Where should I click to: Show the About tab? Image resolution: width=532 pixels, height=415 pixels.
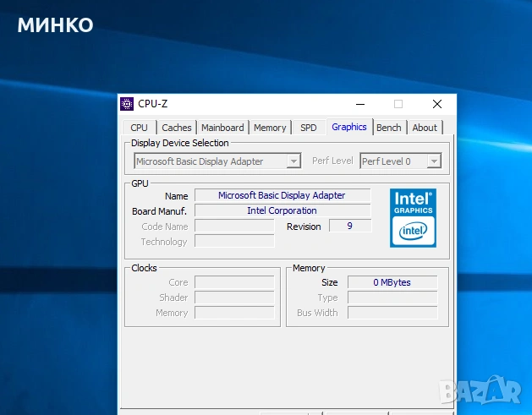[425, 128]
